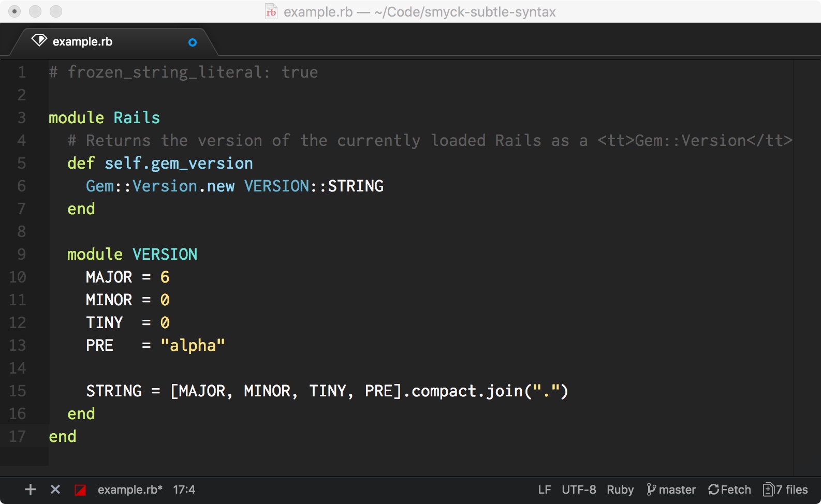Click the rb file icon in title bar
The height and width of the screenshot is (504, 821).
click(271, 12)
